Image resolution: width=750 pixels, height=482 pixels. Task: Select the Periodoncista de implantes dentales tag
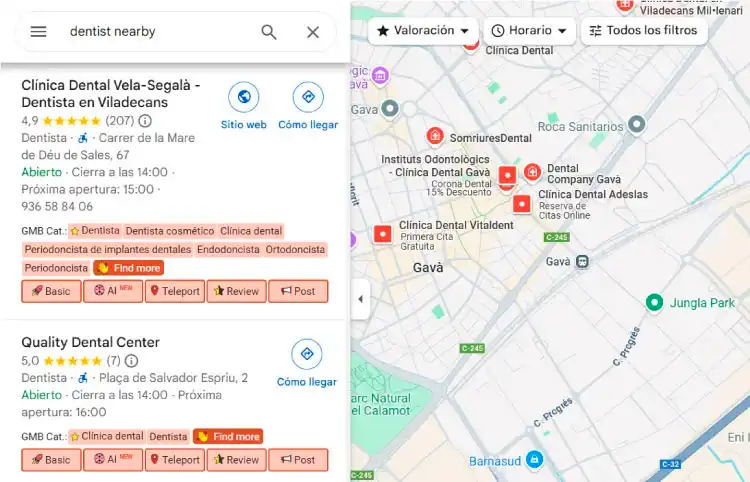click(x=108, y=249)
